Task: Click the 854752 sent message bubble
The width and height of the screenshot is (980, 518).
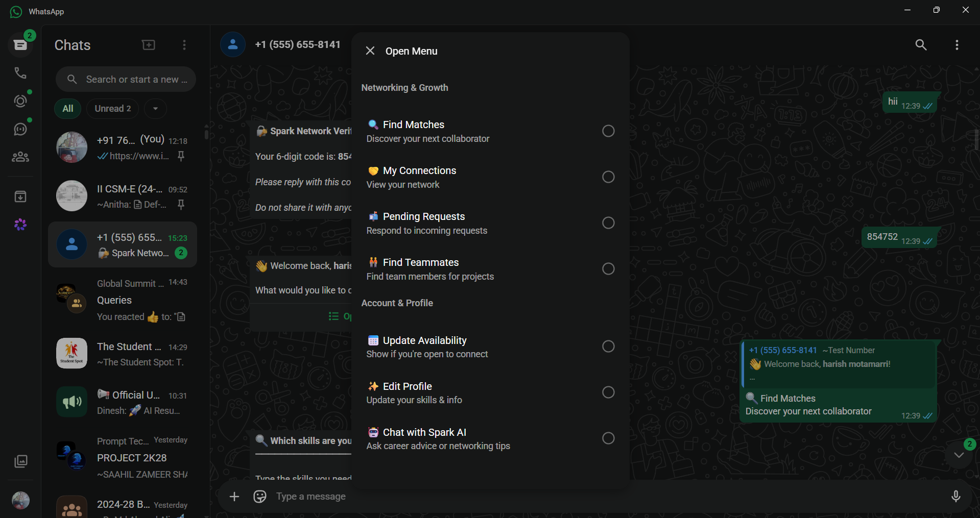Action: point(899,237)
